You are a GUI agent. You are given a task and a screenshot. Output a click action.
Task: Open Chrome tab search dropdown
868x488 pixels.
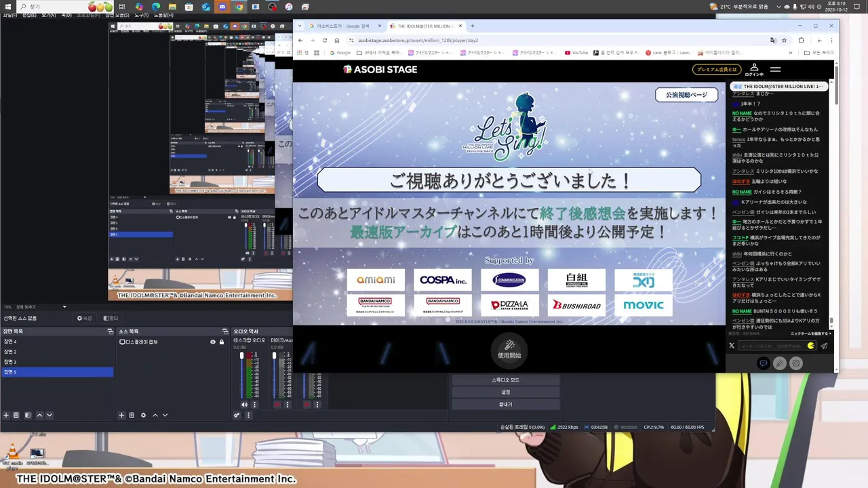point(300,26)
